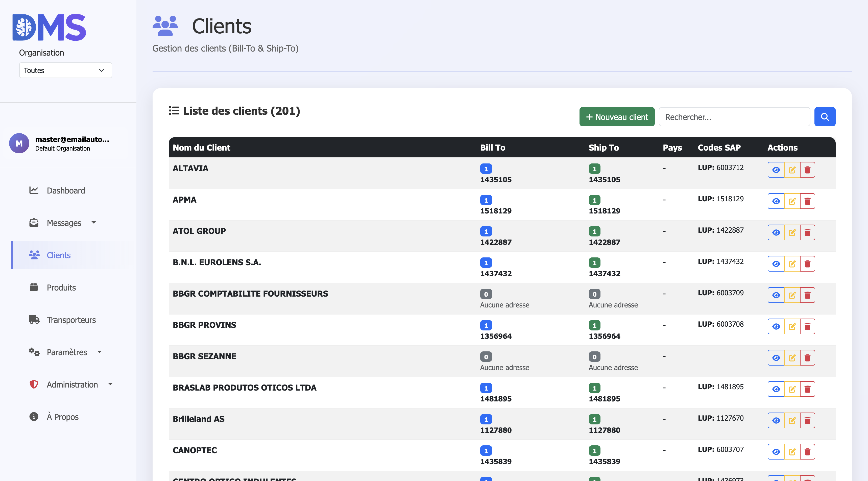
Task: Go to Transporteurs section
Action: click(x=71, y=320)
